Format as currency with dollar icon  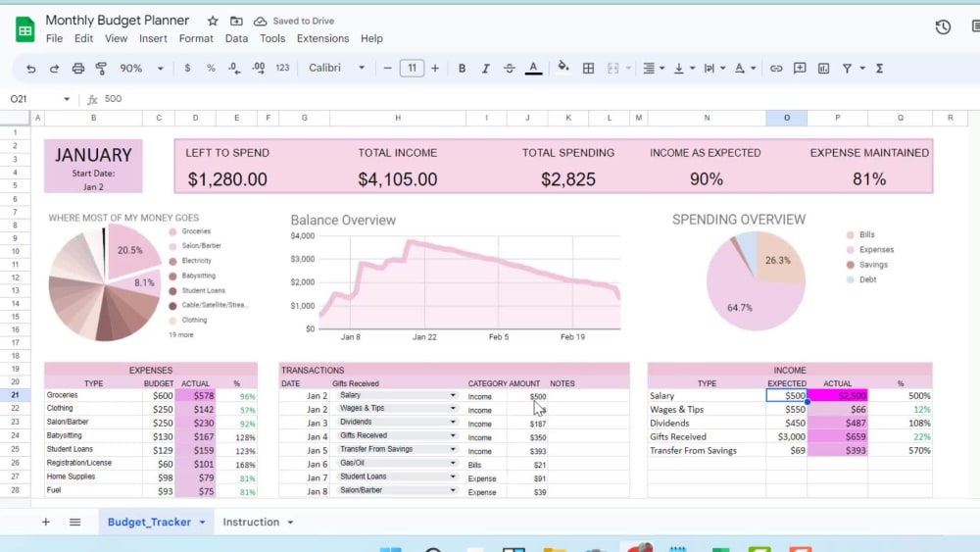tap(187, 68)
